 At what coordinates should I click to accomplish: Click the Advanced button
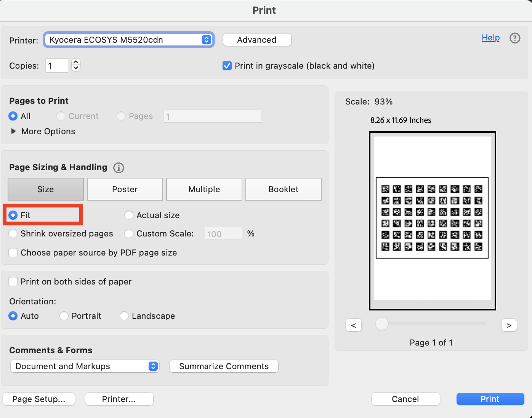(257, 40)
